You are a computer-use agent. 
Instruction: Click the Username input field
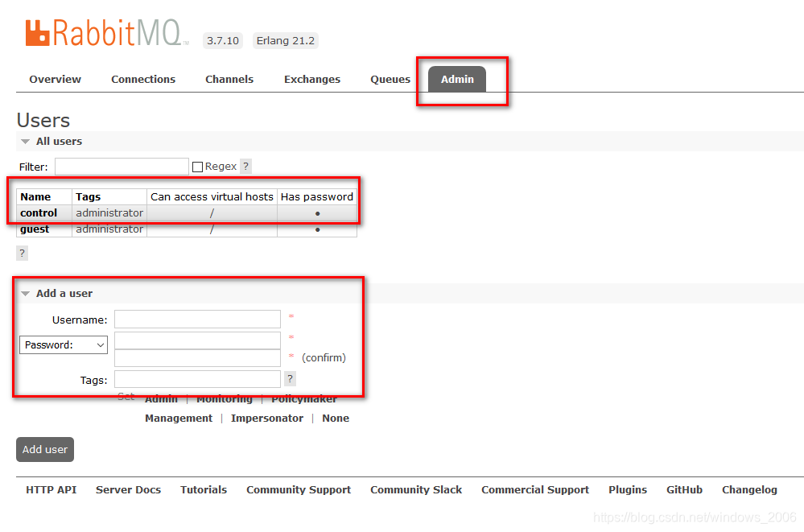(x=197, y=319)
